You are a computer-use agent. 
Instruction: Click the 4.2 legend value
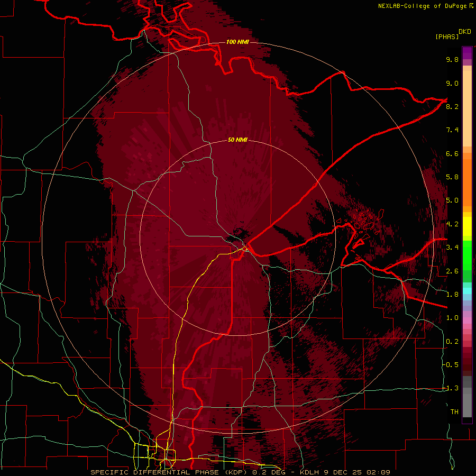tap(452, 224)
